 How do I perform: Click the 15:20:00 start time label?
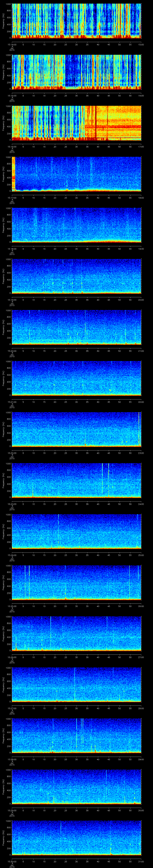click(12, 351)
